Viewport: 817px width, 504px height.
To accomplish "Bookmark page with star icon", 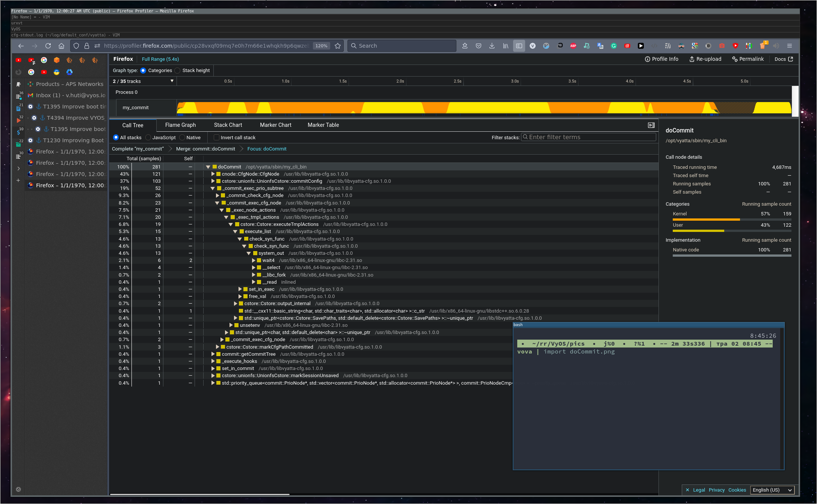I will [x=338, y=46].
